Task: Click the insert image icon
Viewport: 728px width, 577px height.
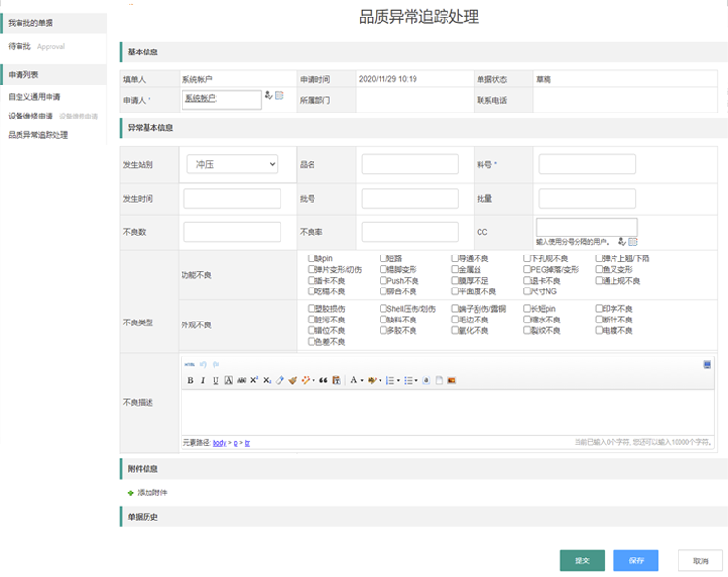Action: tap(451, 380)
